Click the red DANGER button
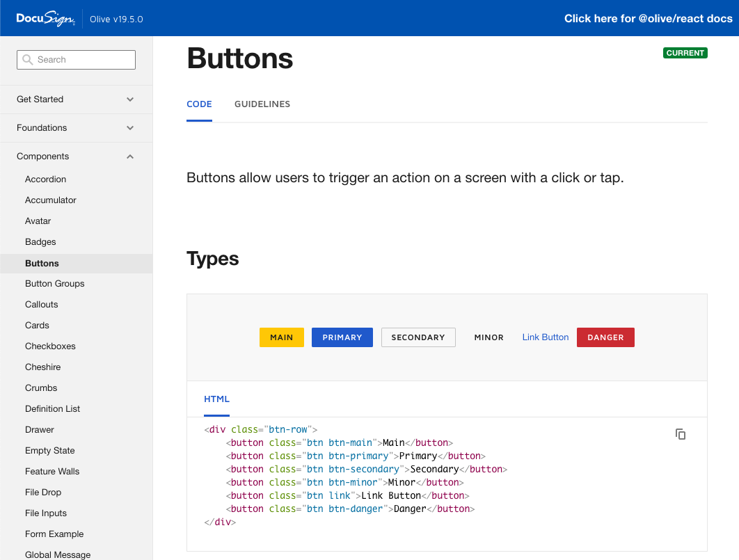The width and height of the screenshot is (739, 560). pos(605,337)
